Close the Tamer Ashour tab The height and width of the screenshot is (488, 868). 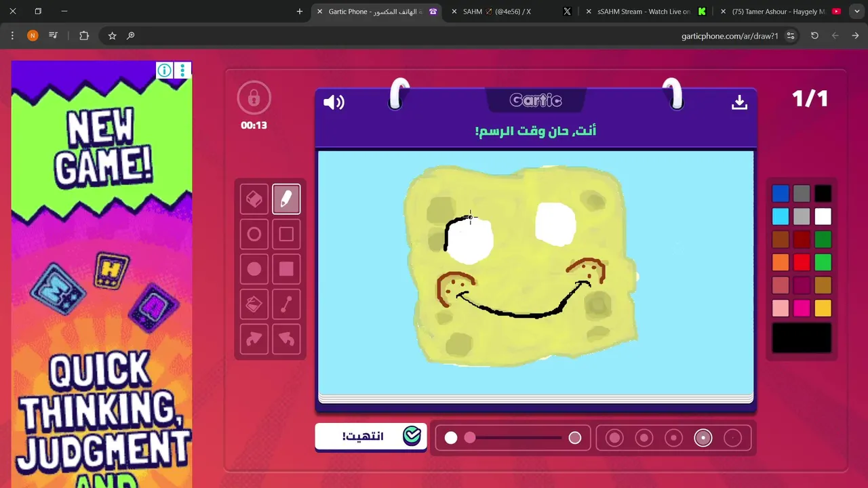(723, 12)
